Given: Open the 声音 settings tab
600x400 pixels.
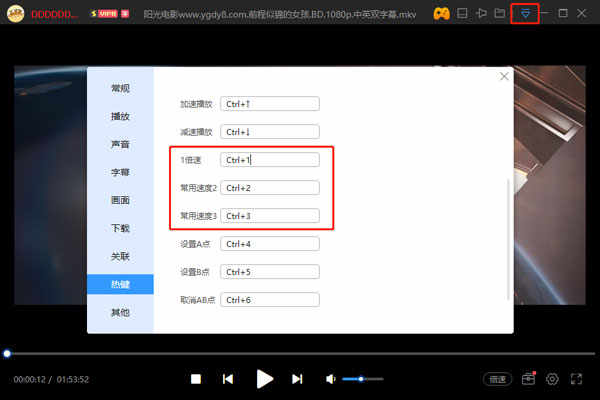Looking at the screenshot, I should 120,144.
